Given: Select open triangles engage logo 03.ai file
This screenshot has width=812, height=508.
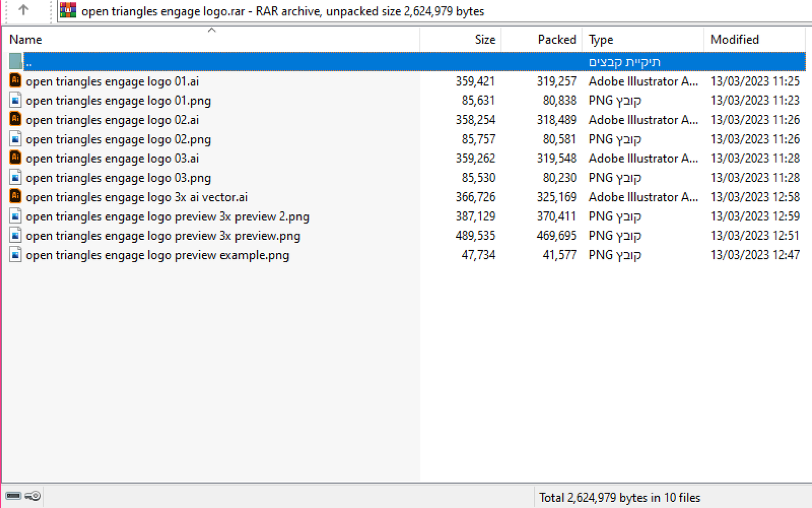Looking at the screenshot, I should coord(112,158).
